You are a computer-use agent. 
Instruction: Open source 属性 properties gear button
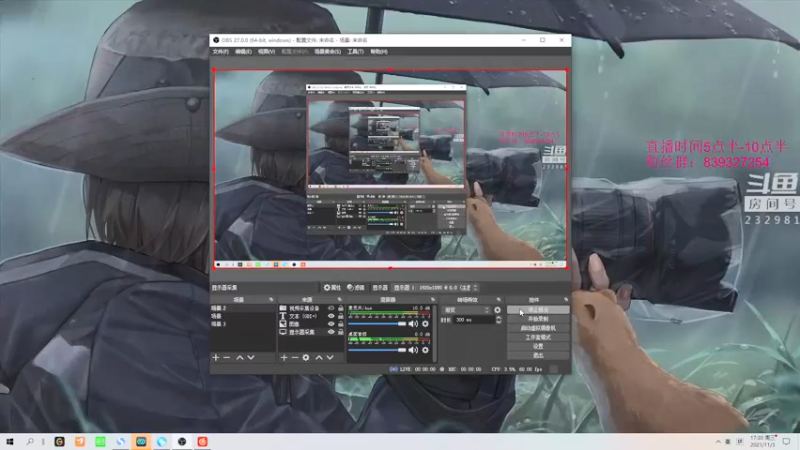click(332, 288)
